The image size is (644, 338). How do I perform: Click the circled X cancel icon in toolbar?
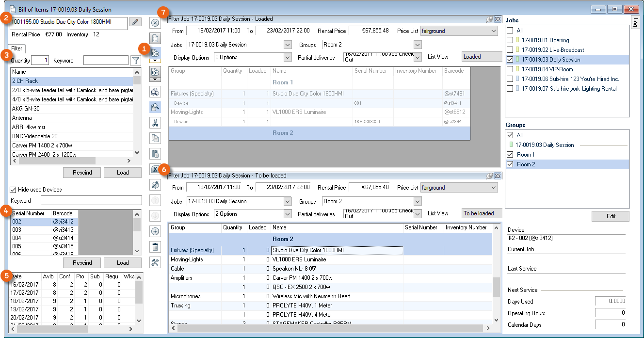coord(155,22)
